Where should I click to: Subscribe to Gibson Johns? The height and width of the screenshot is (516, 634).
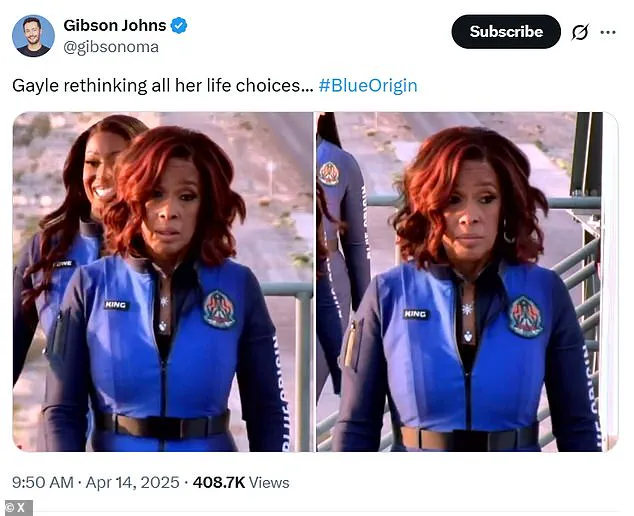506,32
